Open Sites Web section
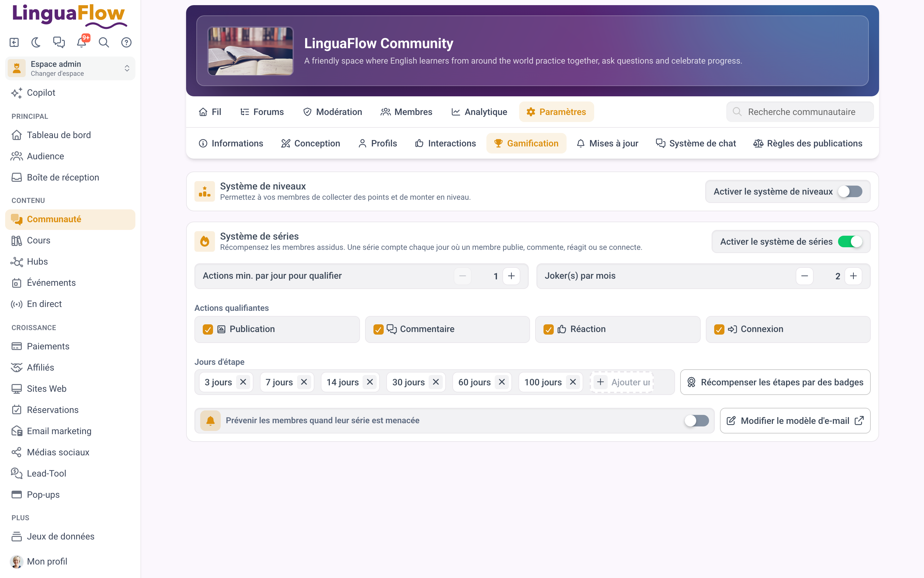 click(x=70, y=389)
